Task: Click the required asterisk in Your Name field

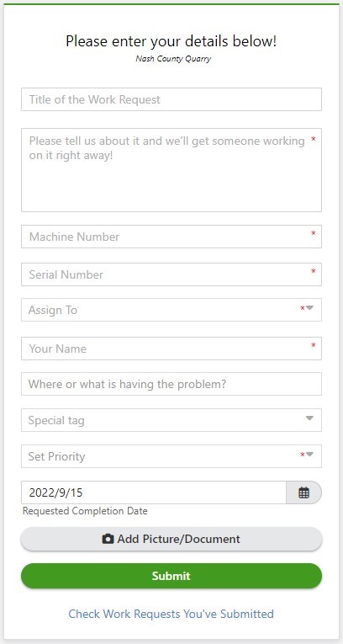Action: [x=314, y=346]
